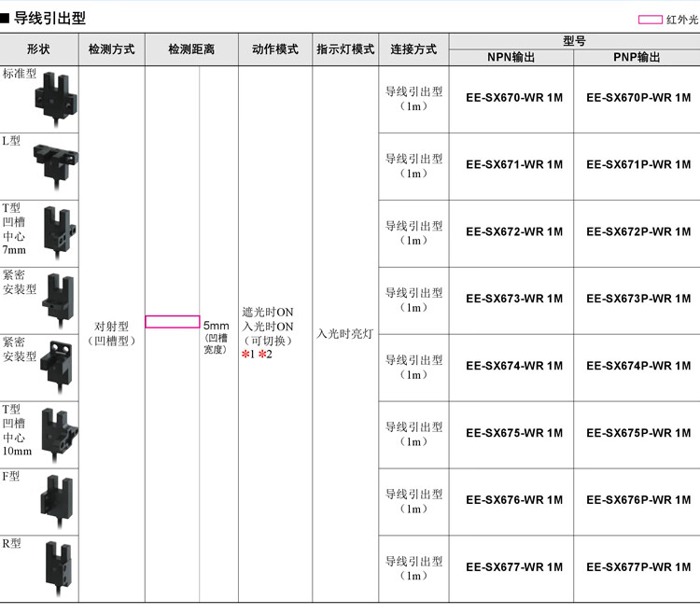The width and height of the screenshot is (700, 614).
Task: Click the pink rectangle in the 检测距离 column
Action: 173,322
